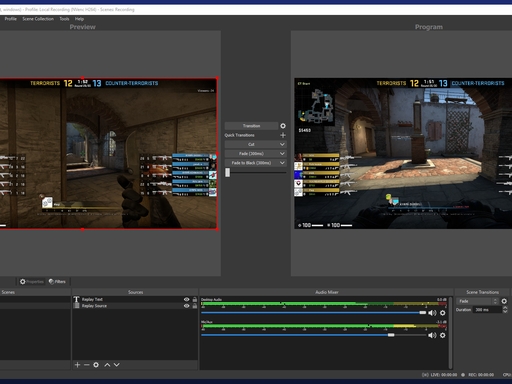Image resolution: width=512 pixels, height=384 pixels.
Task: Trigger the Fade (300ms) quick transition
Action: pos(251,154)
